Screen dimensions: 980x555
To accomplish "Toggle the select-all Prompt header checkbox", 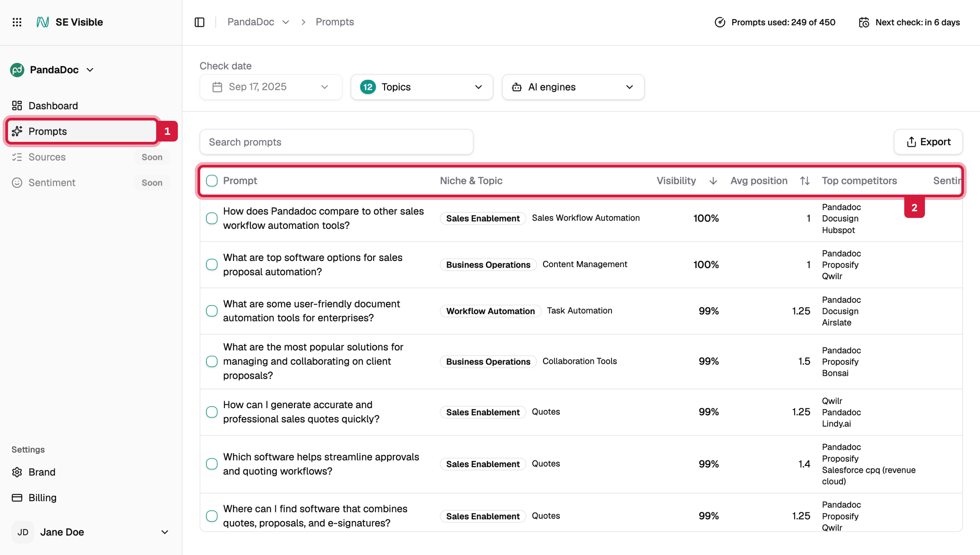I will pyautogui.click(x=212, y=181).
